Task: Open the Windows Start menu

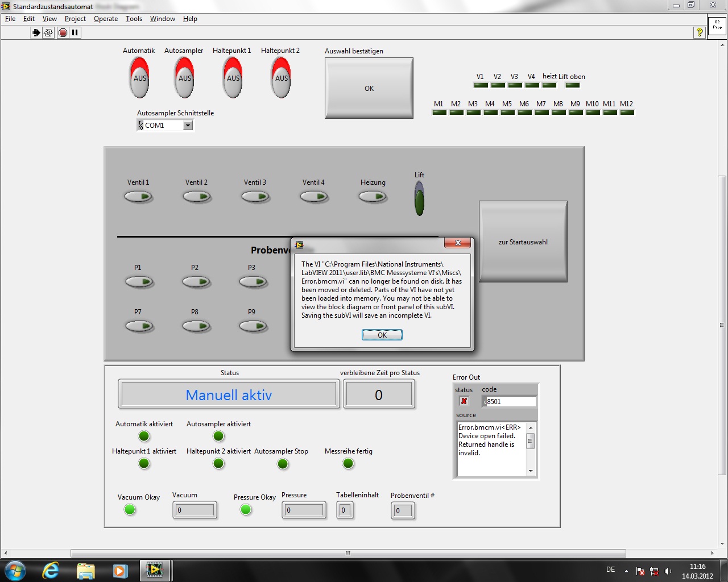Action: (x=15, y=570)
